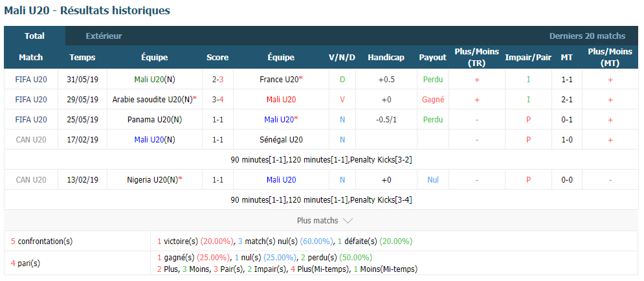Click FIFA U20 league in 31/05/19 row

(x=31, y=79)
